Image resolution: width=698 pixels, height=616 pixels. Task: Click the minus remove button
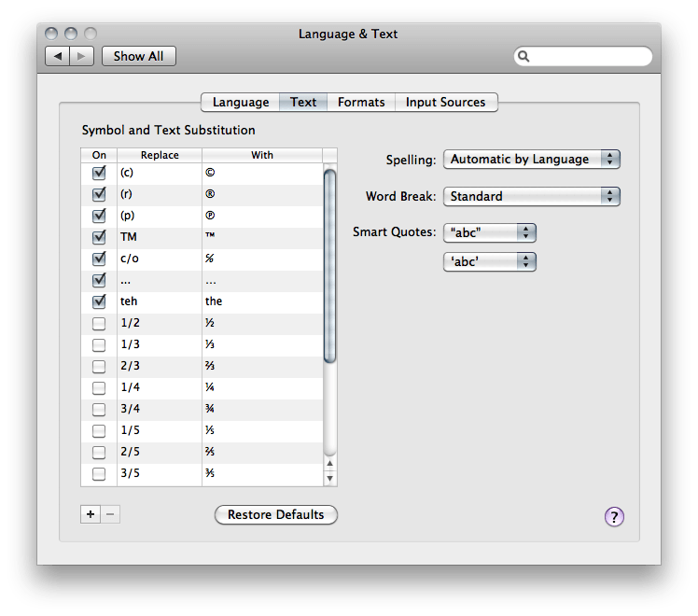(x=111, y=514)
